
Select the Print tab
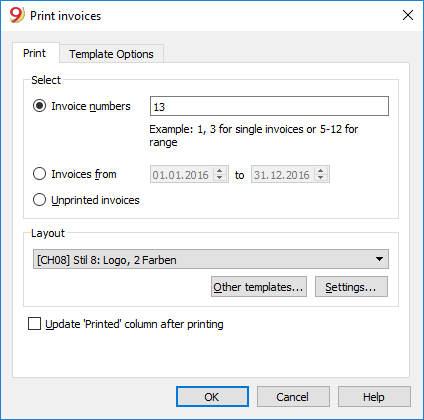pos(34,53)
